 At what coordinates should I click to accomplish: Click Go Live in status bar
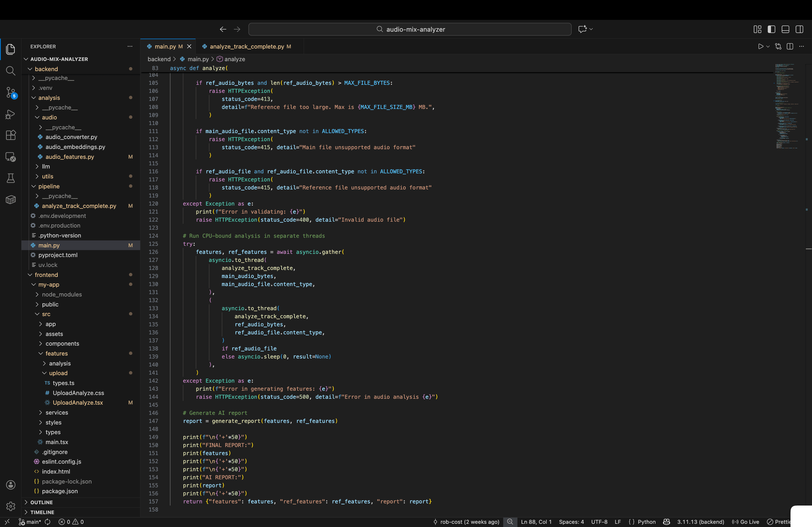pos(746,522)
